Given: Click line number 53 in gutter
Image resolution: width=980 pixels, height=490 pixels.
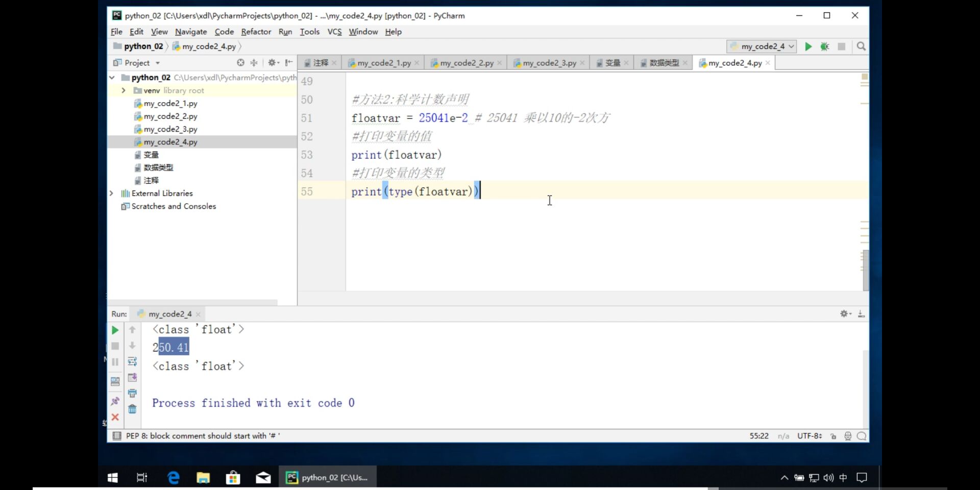Looking at the screenshot, I should click(307, 155).
